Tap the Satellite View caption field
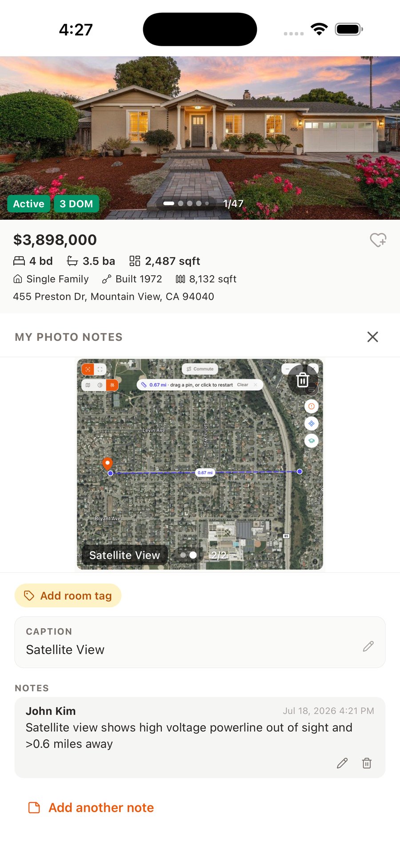Image resolution: width=400 pixels, height=868 pixels. (200, 642)
